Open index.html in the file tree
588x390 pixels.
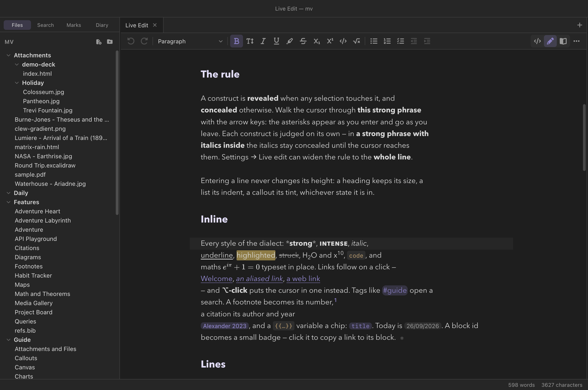pos(37,74)
